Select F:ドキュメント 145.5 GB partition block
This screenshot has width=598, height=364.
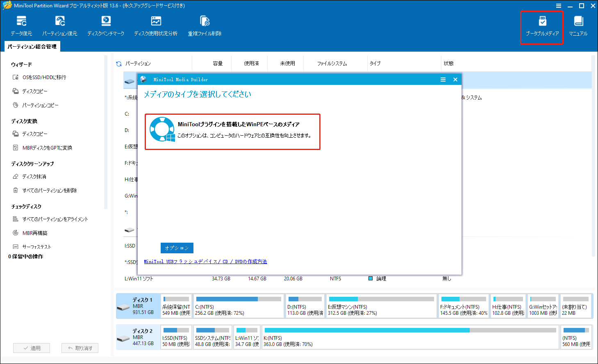coord(464,306)
